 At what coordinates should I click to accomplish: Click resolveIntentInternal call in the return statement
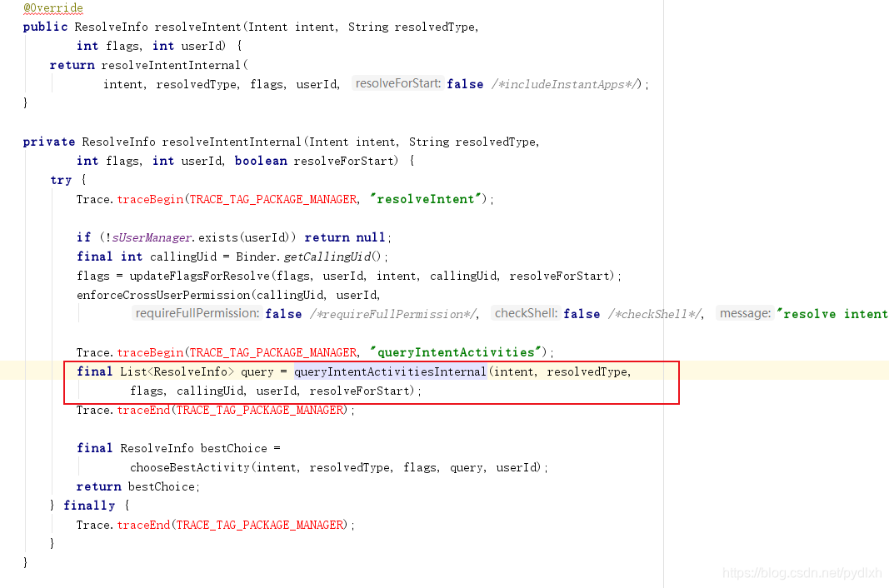tap(172, 65)
